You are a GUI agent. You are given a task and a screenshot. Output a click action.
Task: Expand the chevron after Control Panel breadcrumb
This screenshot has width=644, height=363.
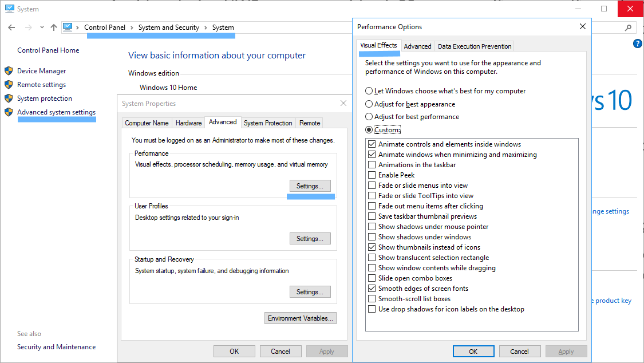(132, 27)
